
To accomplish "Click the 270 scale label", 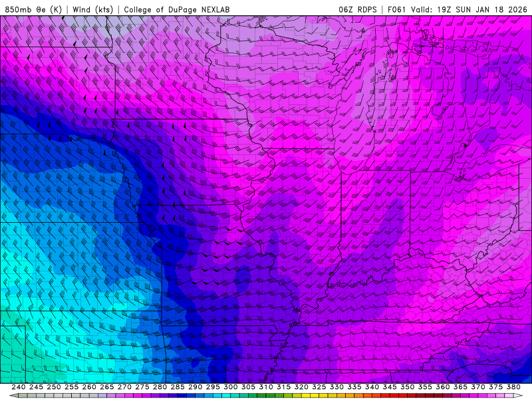I will (124, 387).
